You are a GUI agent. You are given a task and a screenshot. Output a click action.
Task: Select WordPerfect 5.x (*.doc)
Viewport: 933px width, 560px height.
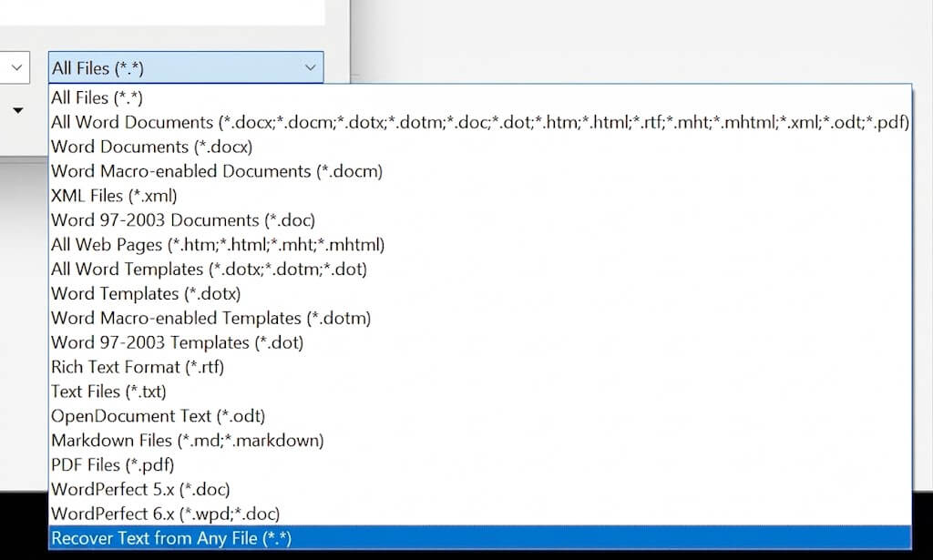pos(479,489)
